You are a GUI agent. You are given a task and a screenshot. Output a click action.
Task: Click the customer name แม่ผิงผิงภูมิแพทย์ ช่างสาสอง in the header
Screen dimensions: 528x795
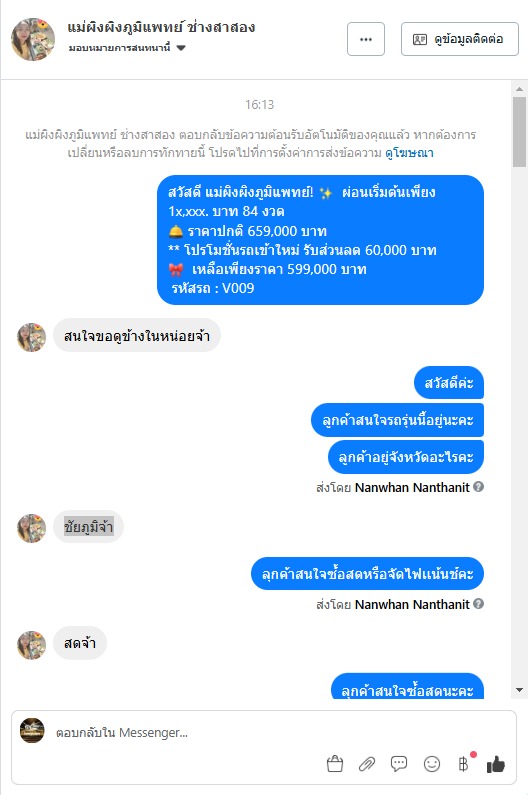pos(161,27)
